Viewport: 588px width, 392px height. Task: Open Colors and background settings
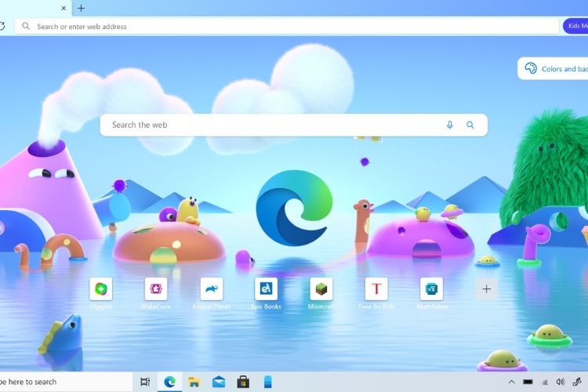coord(554,69)
